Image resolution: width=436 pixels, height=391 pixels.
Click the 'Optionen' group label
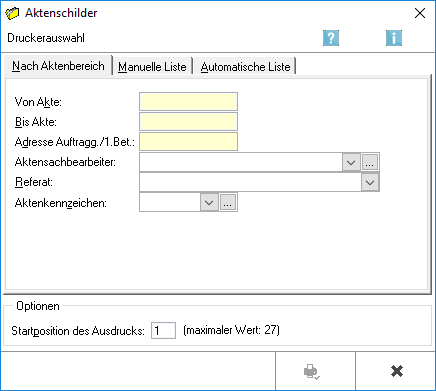(x=38, y=306)
